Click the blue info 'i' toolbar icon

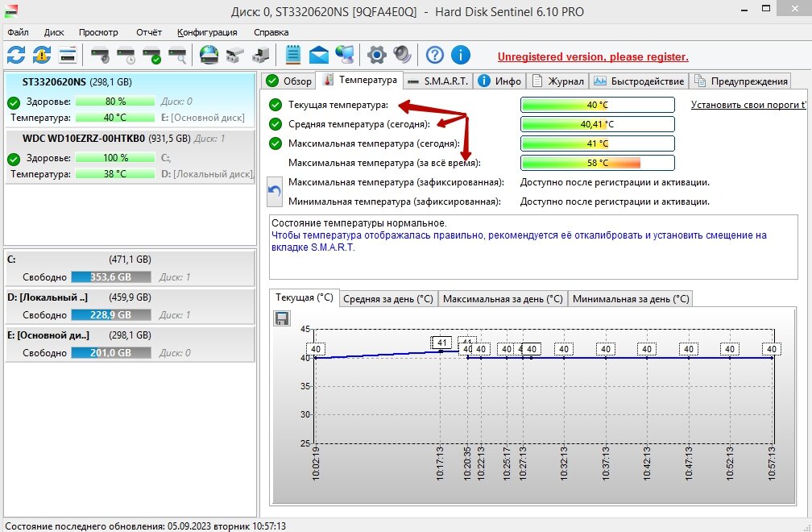(x=461, y=54)
